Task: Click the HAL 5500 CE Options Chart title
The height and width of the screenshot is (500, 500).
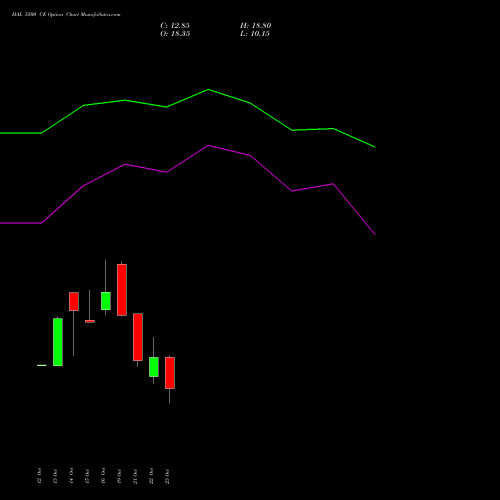Action: click(x=66, y=14)
